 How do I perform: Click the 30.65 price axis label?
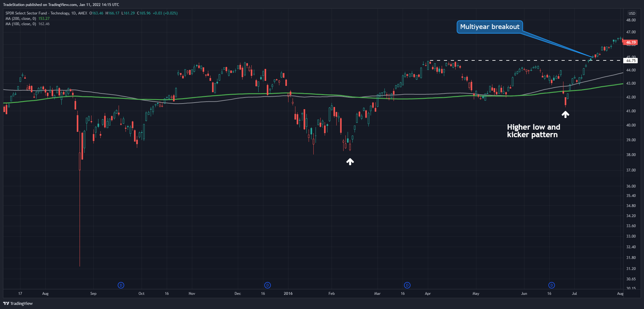631,279
